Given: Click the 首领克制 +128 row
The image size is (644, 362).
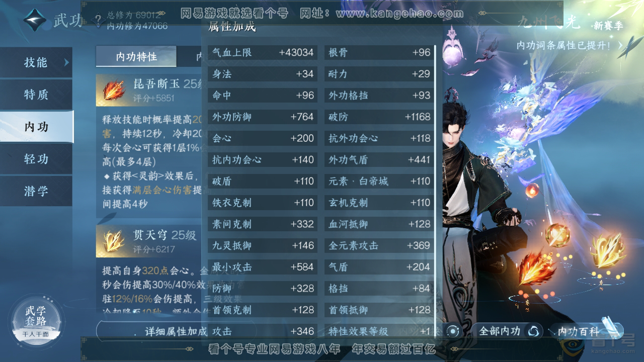Looking at the screenshot, I should 263,310.
